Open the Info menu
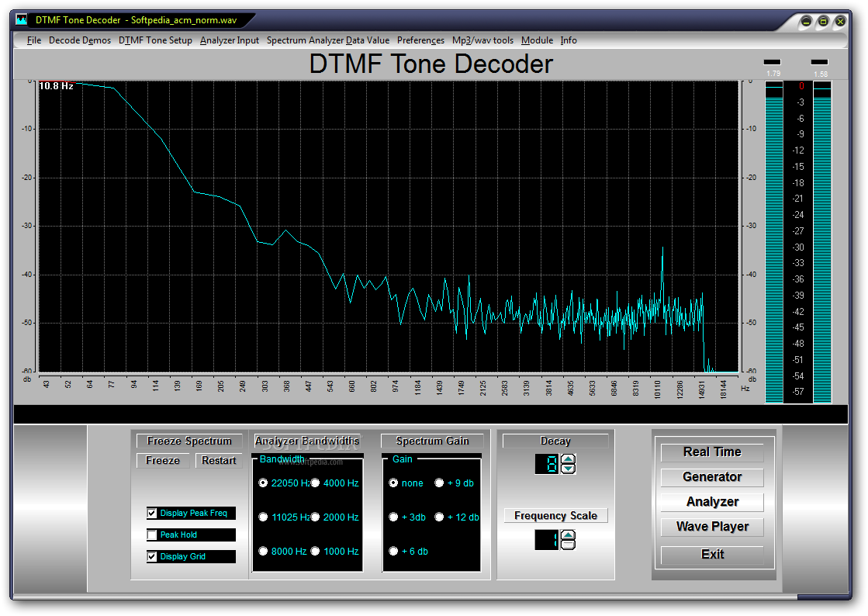The width and height of the screenshot is (868, 616). tap(569, 40)
